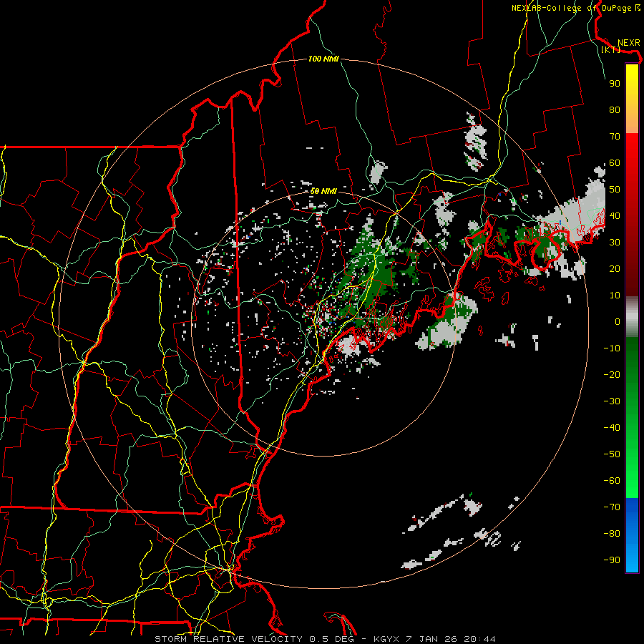Click the "90" value on the velocity scale
The height and width of the screenshot is (644, 644).
tap(615, 84)
